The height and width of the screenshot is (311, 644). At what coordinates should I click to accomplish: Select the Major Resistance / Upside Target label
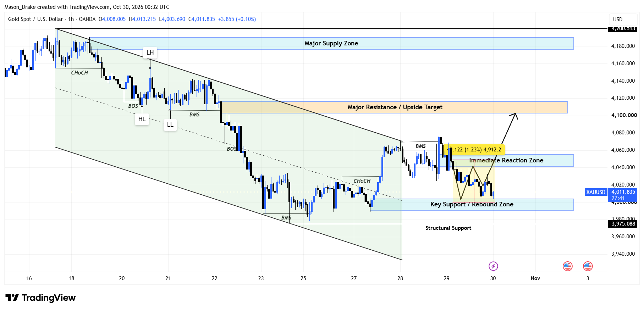click(x=395, y=107)
